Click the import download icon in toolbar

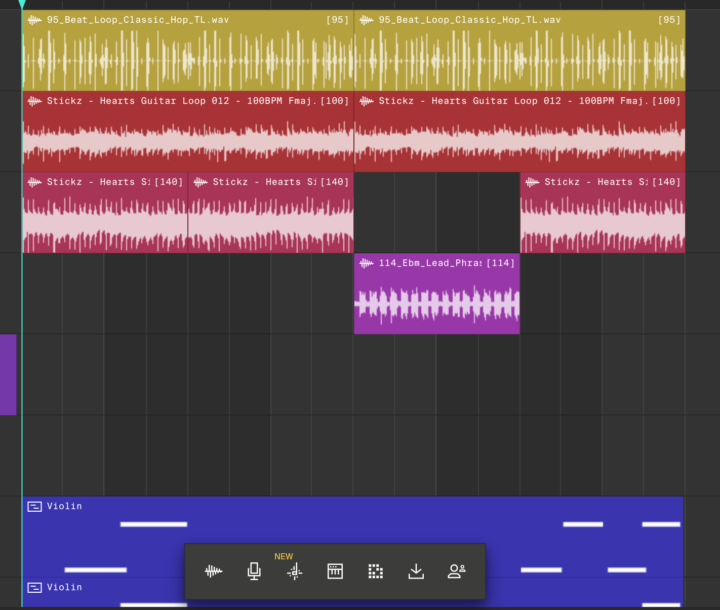point(416,571)
